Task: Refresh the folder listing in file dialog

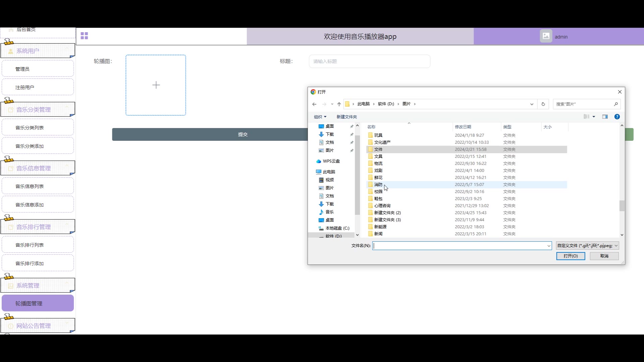Action: pyautogui.click(x=543, y=104)
